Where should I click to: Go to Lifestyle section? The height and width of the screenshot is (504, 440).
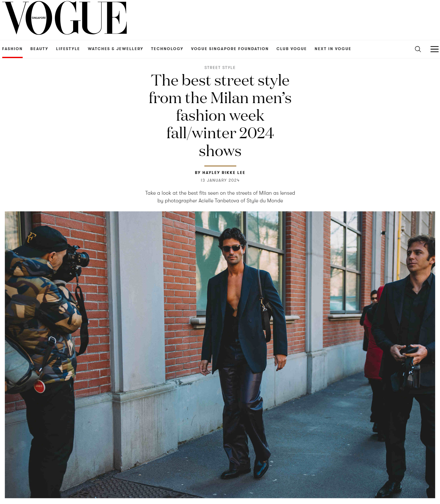pos(68,49)
